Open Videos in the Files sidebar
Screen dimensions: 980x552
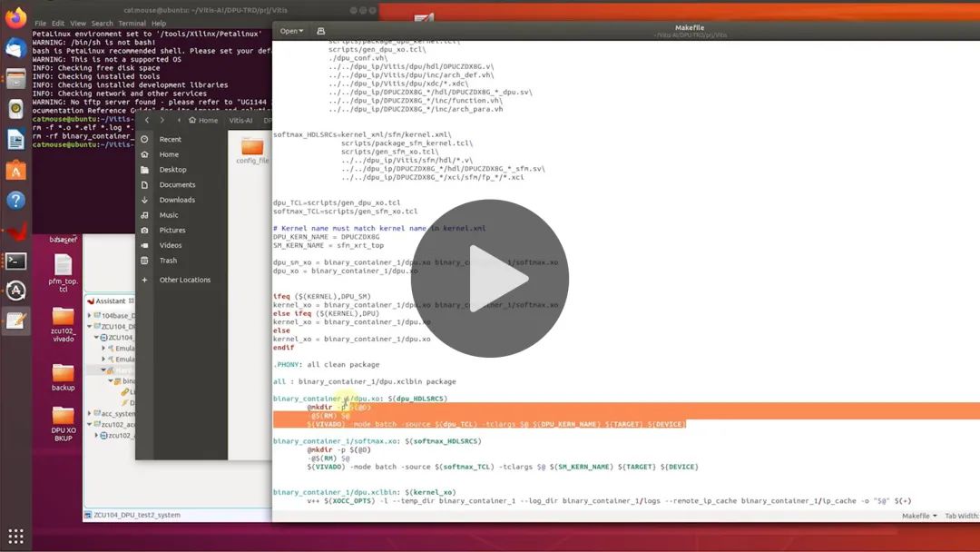(170, 245)
